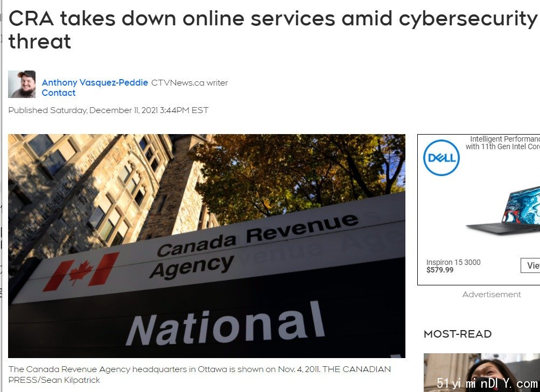Click the published date line

pos(108,110)
